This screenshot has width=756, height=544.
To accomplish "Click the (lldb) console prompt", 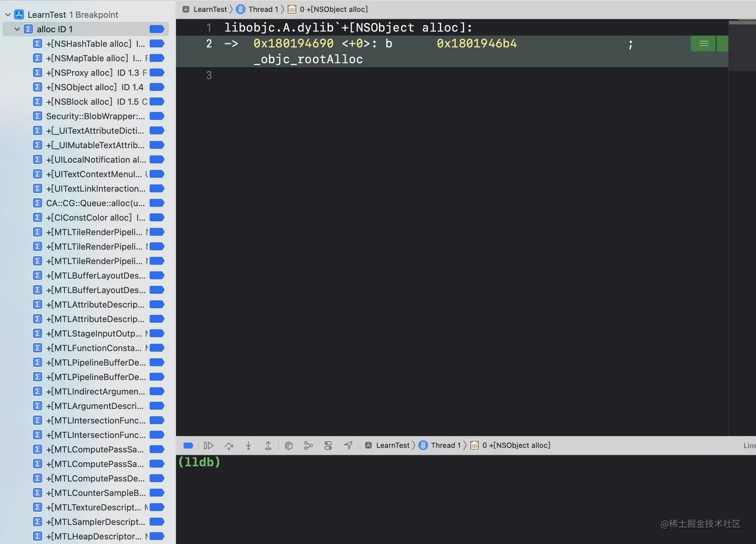I will point(199,462).
